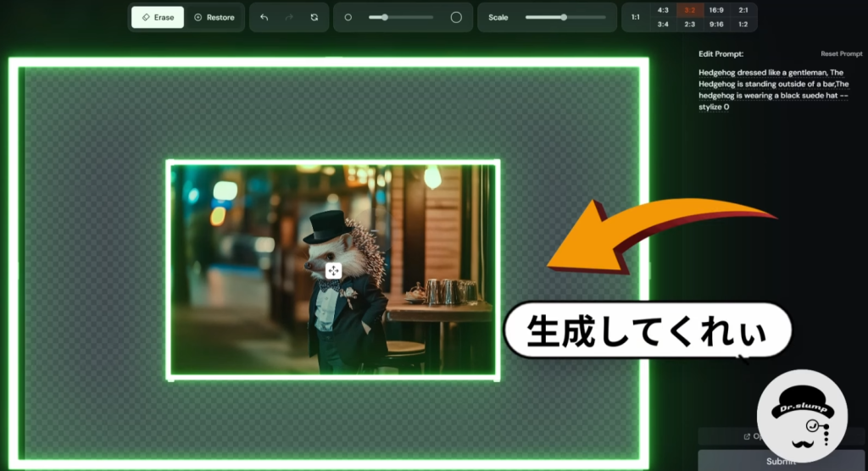Set aspect ratio to 16:9
The width and height of the screenshot is (868, 471).
(x=716, y=10)
